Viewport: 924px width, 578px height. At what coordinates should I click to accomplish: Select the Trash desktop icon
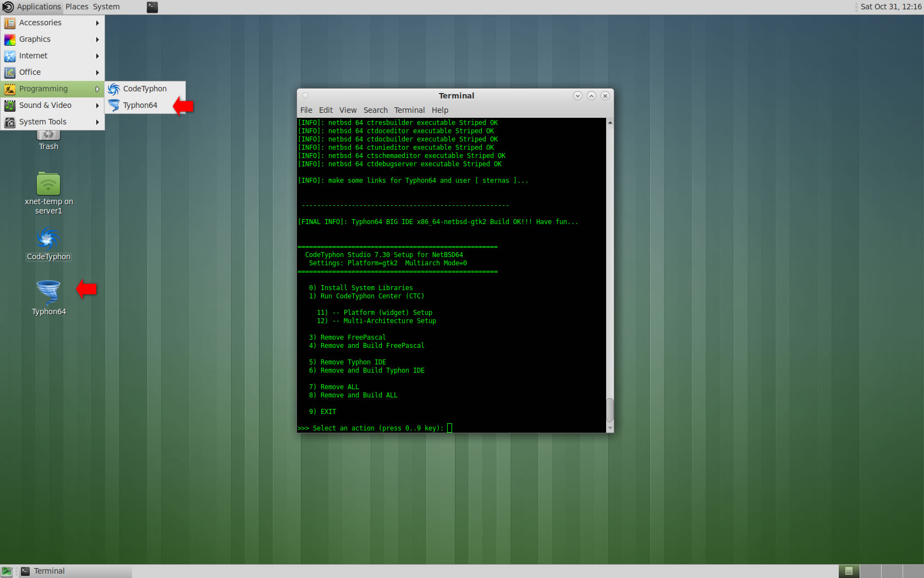tap(48, 135)
